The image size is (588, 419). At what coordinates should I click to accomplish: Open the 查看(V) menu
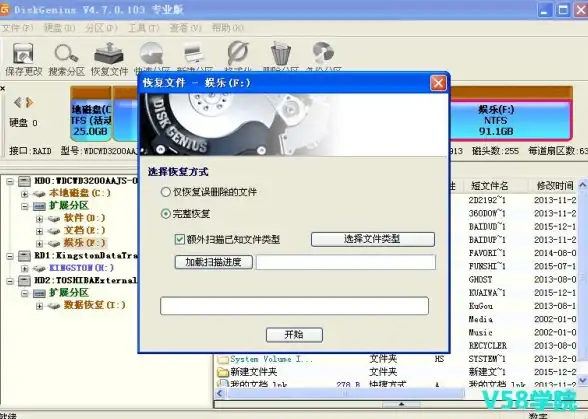point(186,28)
